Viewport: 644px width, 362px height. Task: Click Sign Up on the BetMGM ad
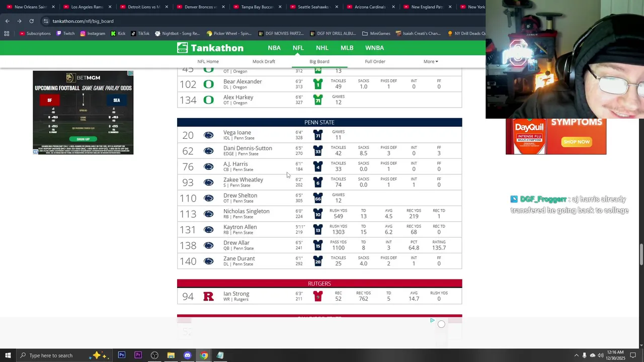click(83, 139)
